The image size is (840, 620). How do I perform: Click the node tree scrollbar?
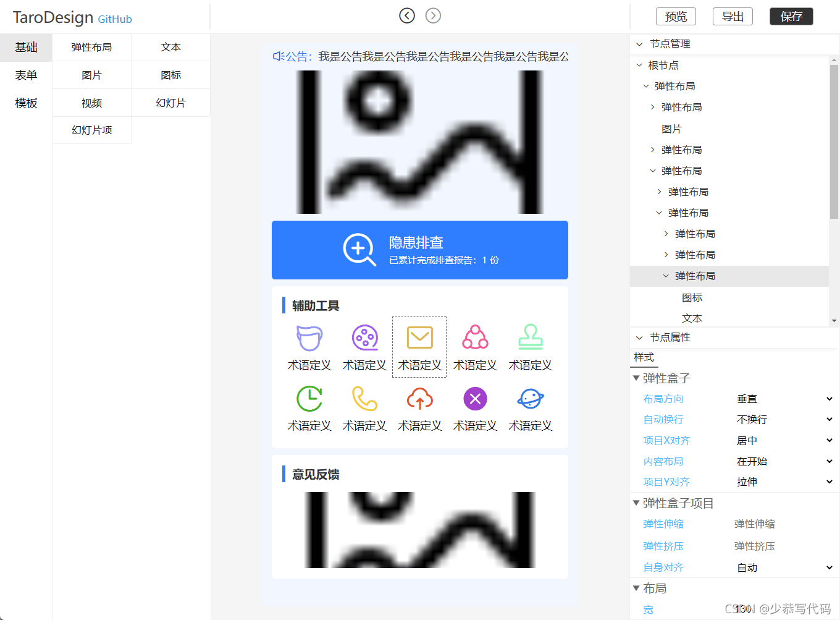tap(834, 142)
